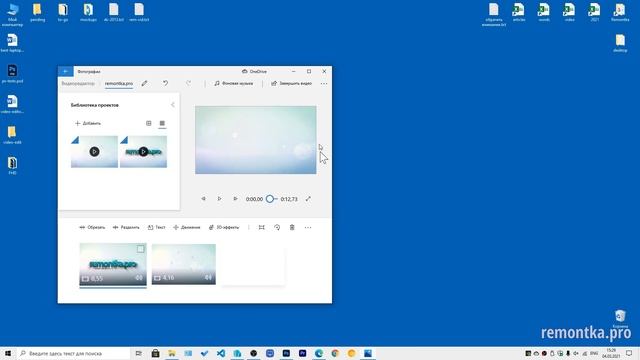The width and height of the screenshot is (640, 360).
Task: Open the top toolbar more options ellipsis
Action: pyautogui.click(x=324, y=84)
